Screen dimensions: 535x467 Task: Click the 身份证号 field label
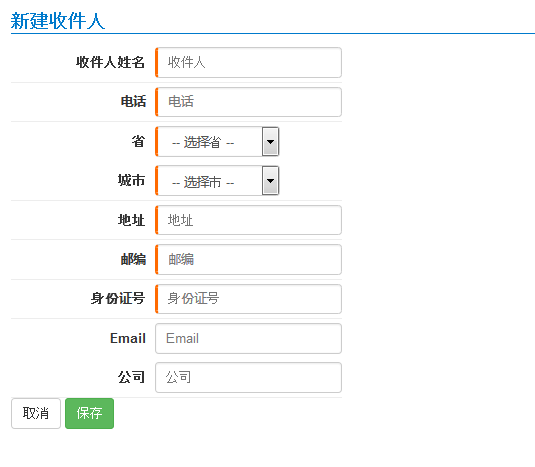pos(118,298)
